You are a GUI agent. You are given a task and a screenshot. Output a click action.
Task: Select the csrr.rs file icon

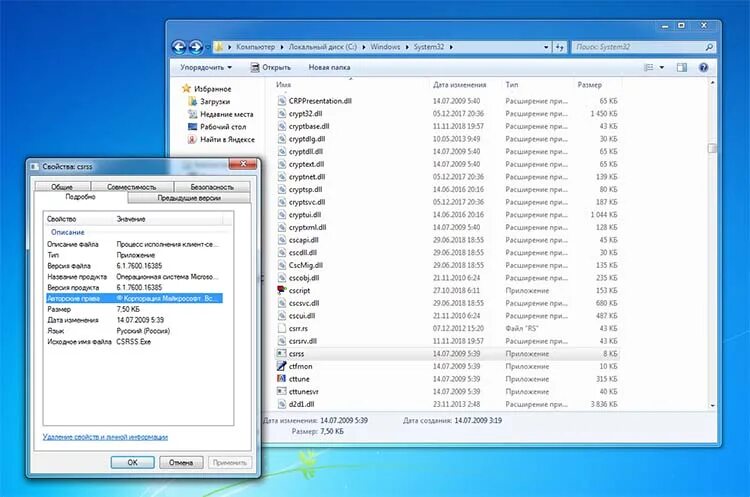click(281, 328)
